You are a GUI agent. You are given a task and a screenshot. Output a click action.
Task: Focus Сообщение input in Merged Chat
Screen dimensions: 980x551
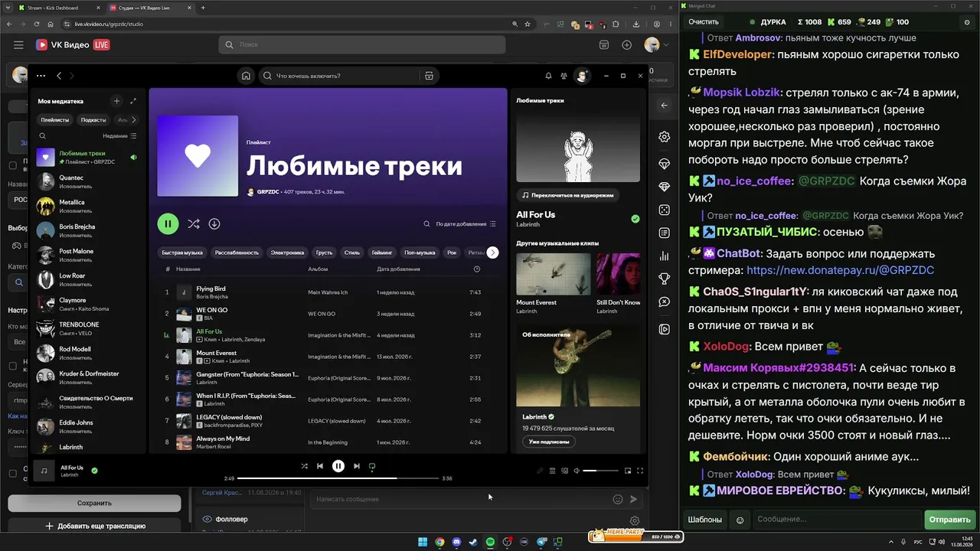[x=837, y=520]
